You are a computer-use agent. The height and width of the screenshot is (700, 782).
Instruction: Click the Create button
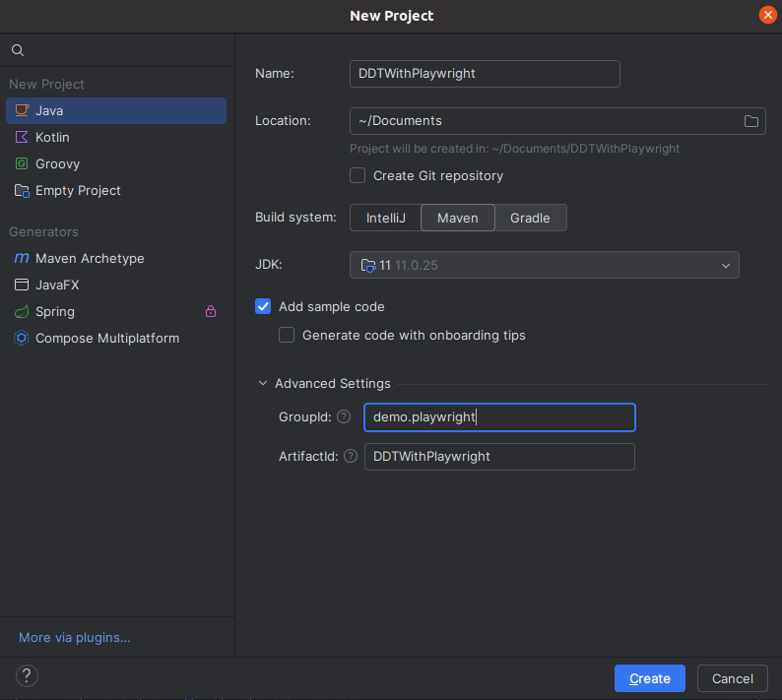(649, 678)
